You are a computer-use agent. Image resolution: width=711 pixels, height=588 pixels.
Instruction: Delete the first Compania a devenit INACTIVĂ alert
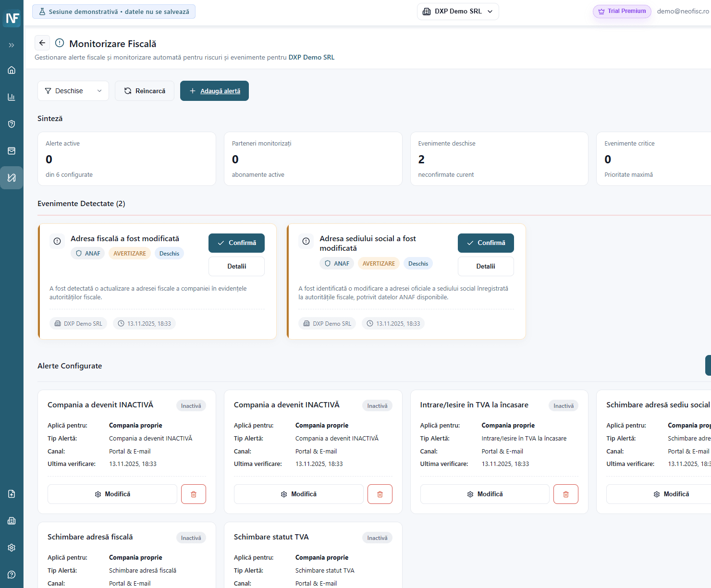click(194, 494)
